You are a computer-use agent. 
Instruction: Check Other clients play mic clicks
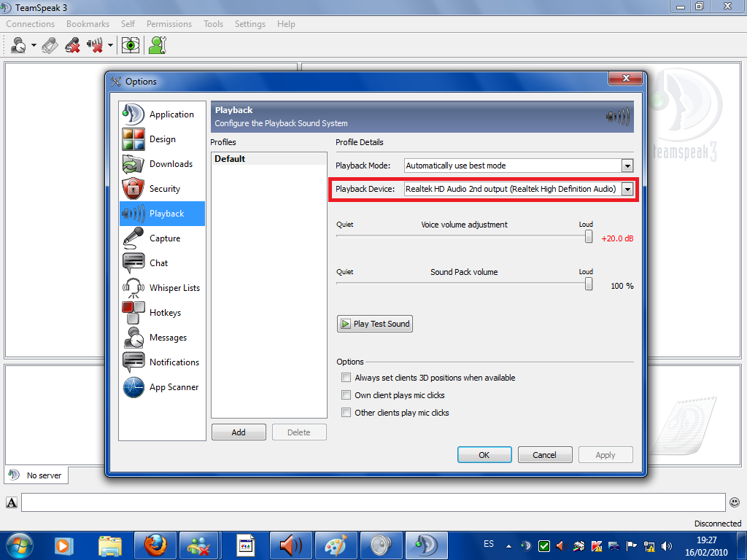(x=346, y=413)
